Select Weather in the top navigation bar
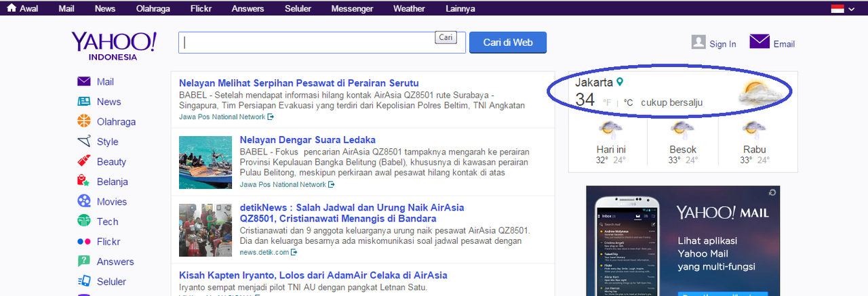Screen dimensions: 868x296 pos(409,9)
